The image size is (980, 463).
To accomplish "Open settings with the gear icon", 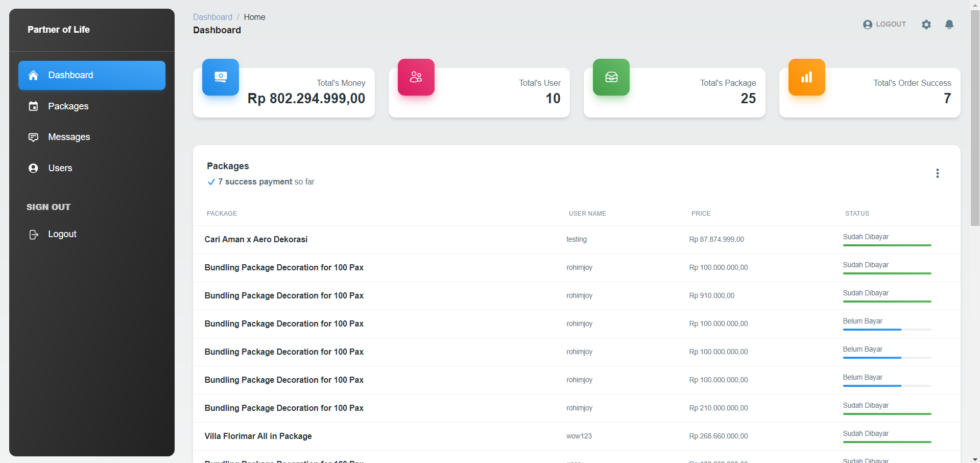I will pyautogui.click(x=926, y=24).
